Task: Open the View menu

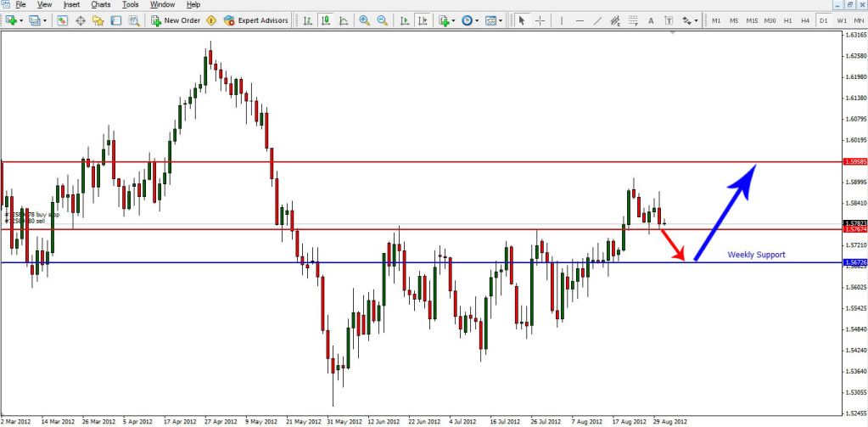Action: click(x=45, y=4)
